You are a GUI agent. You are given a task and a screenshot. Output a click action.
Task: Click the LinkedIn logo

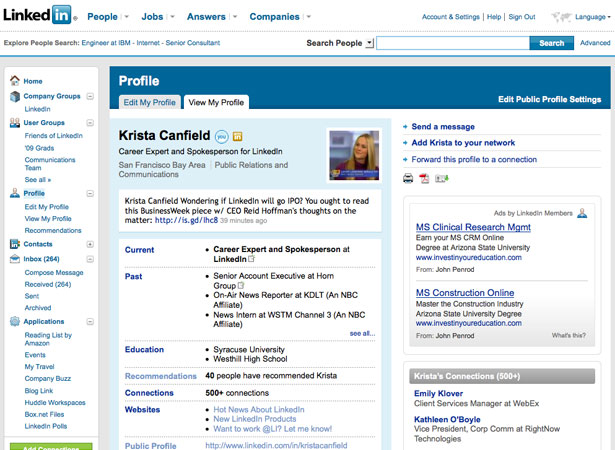click(40, 15)
